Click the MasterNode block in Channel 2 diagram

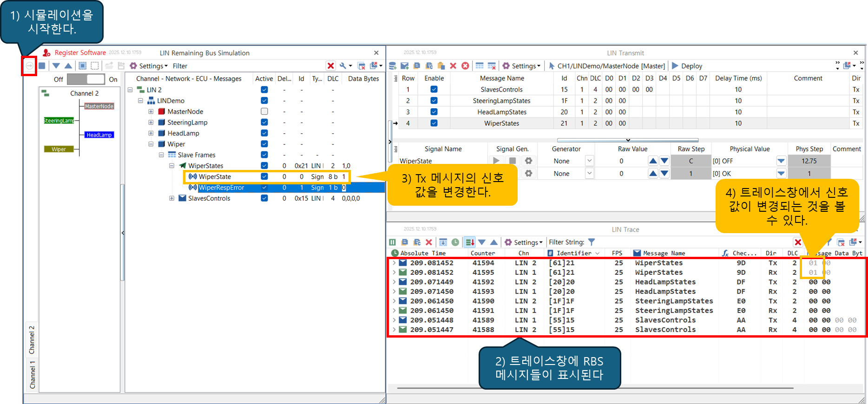tap(99, 106)
